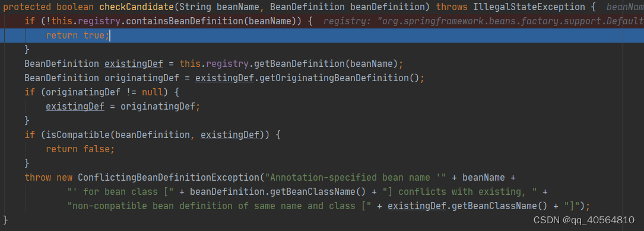Screen dimensions: 644x231
Task: Click ConflictingBeanDefinitionException constructor name
Action: (169, 177)
